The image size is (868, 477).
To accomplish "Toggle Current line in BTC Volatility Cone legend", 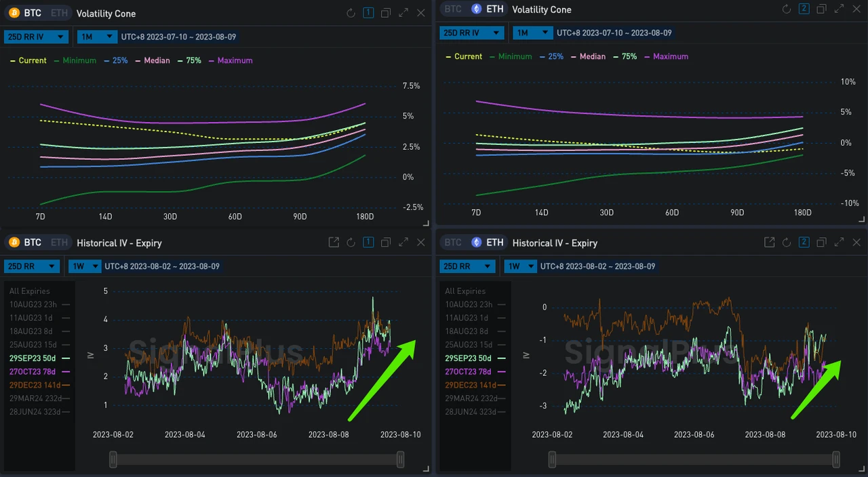I will pos(28,60).
